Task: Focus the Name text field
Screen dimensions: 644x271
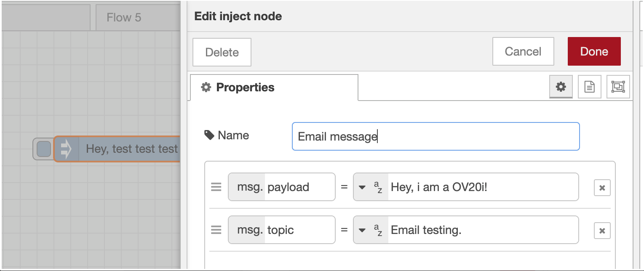Action: (x=436, y=136)
